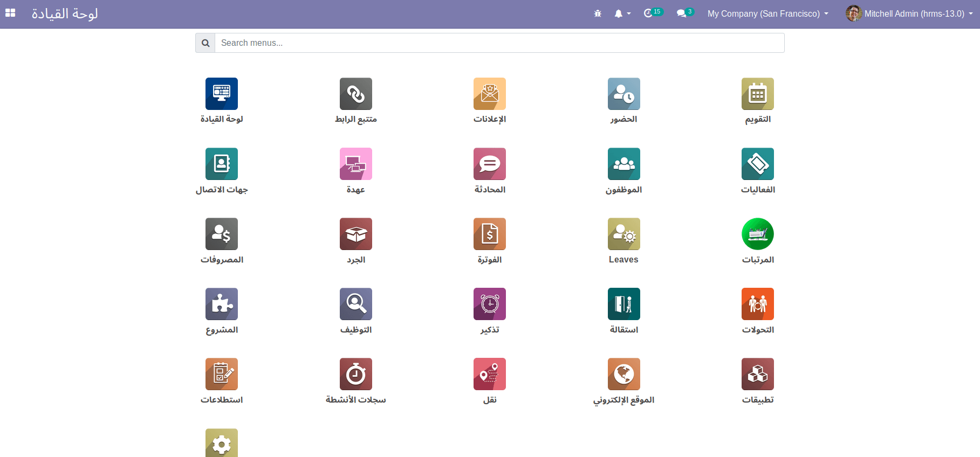Open the المشروع project app
This screenshot has height=457, width=980.
pyautogui.click(x=222, y=304)
